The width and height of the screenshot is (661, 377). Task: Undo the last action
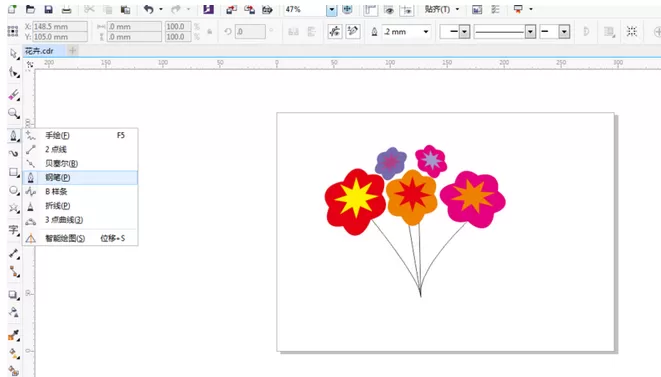coord(148,9)
